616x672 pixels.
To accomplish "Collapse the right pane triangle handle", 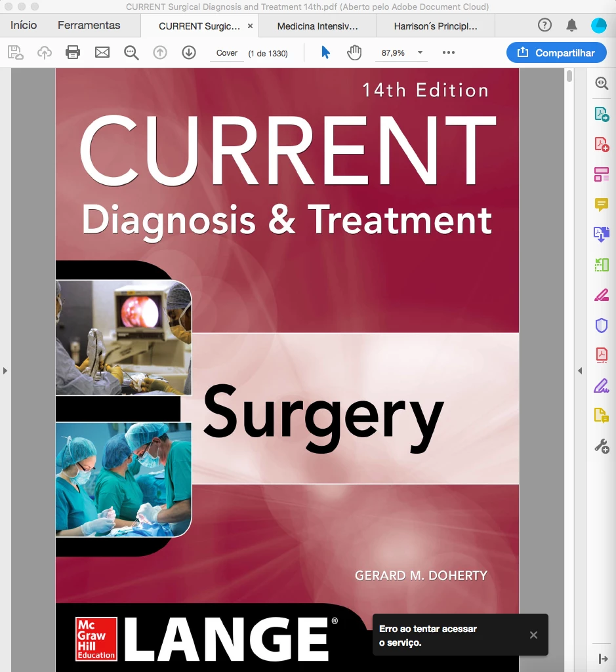I will pyautogui.click(x=580, y=370).
